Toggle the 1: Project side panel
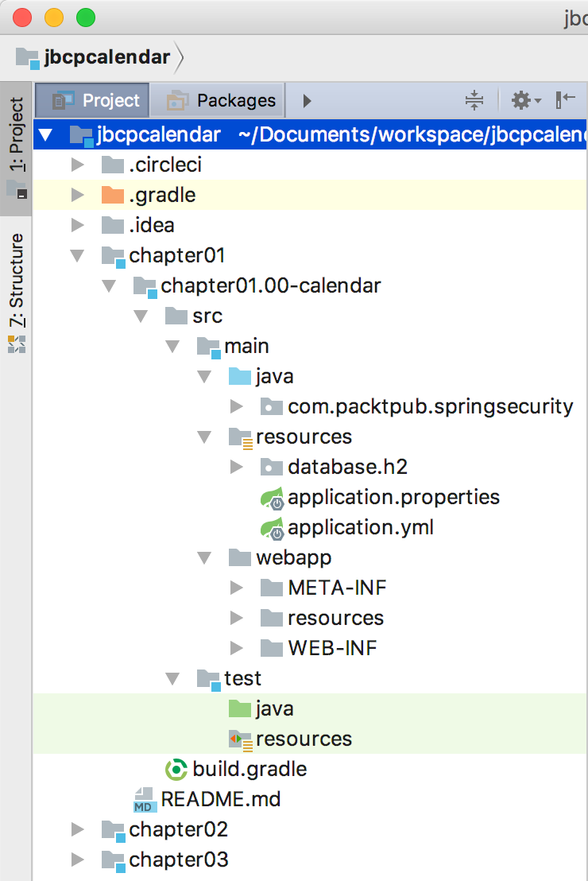Viewport: 588px width, 881px height. click(16, 149)
